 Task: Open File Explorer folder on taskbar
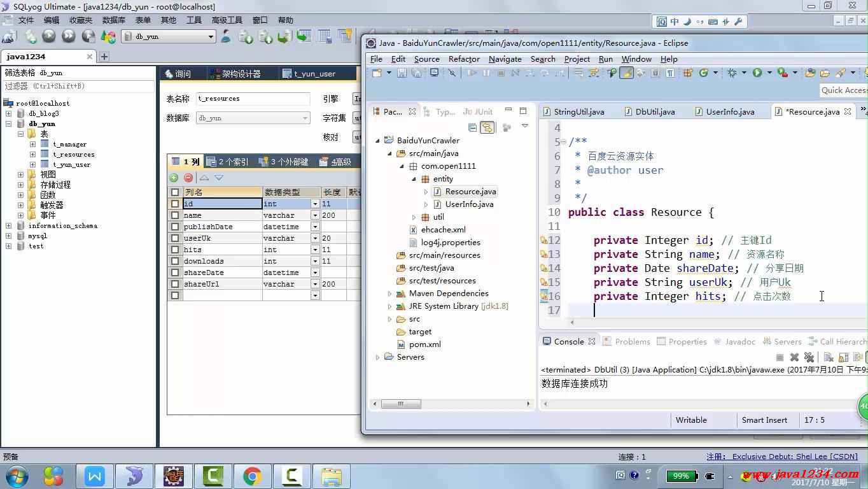point(331,476)
